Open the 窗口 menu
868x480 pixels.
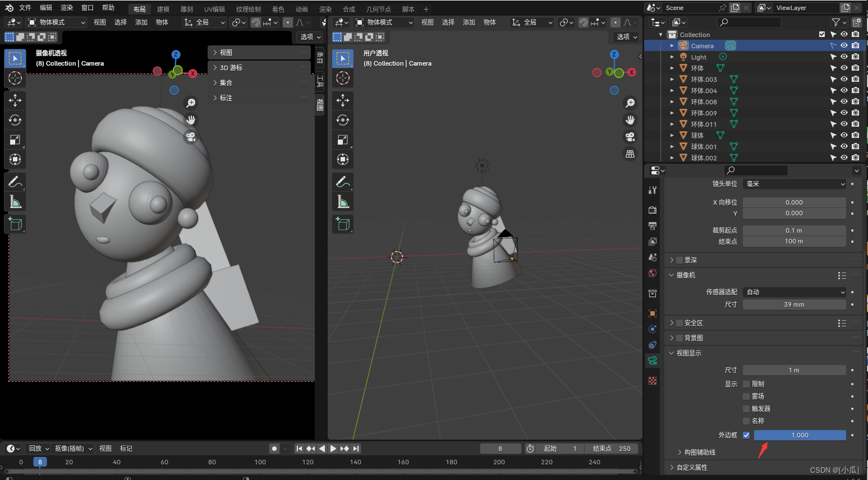tap(88, 8)
